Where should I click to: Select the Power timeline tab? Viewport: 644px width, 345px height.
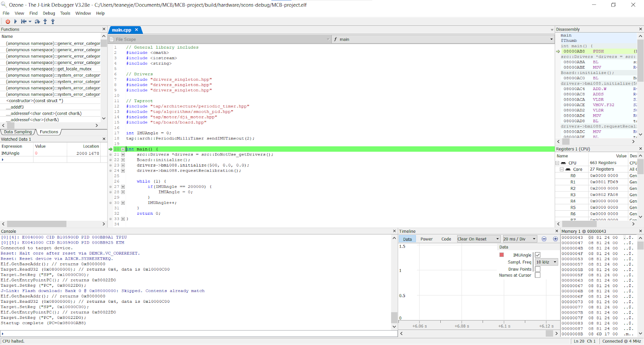click(x=427, y=239)
